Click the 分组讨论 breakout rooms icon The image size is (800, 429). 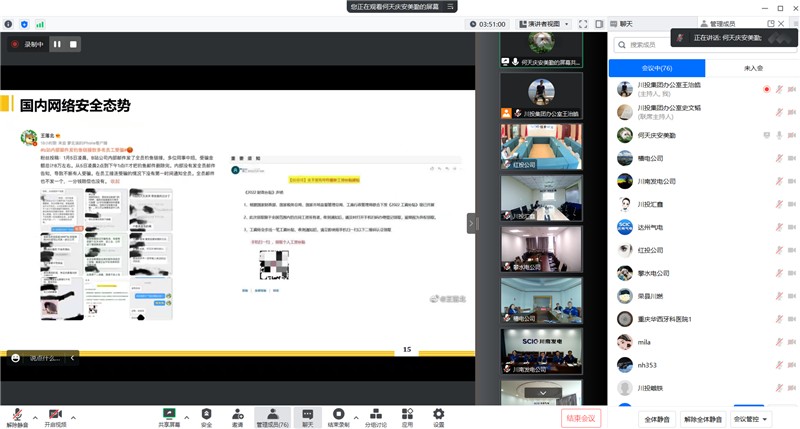[x=375, y=413]
